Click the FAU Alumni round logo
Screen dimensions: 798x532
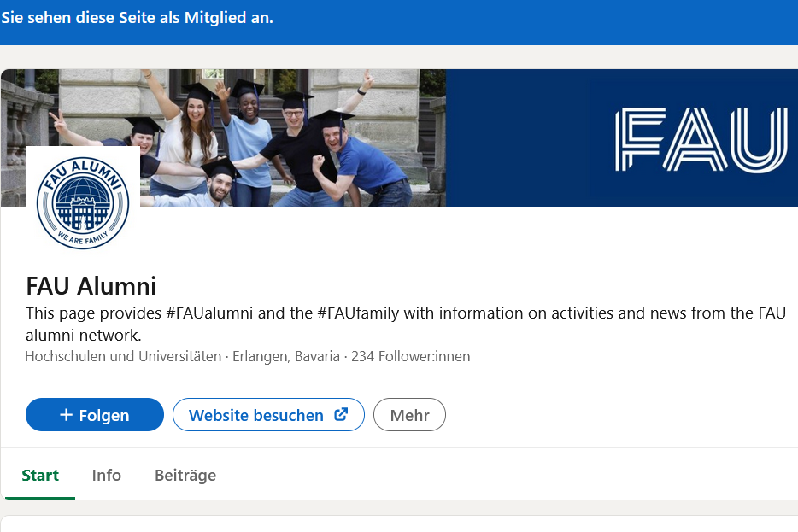click(x=83, y=203)
